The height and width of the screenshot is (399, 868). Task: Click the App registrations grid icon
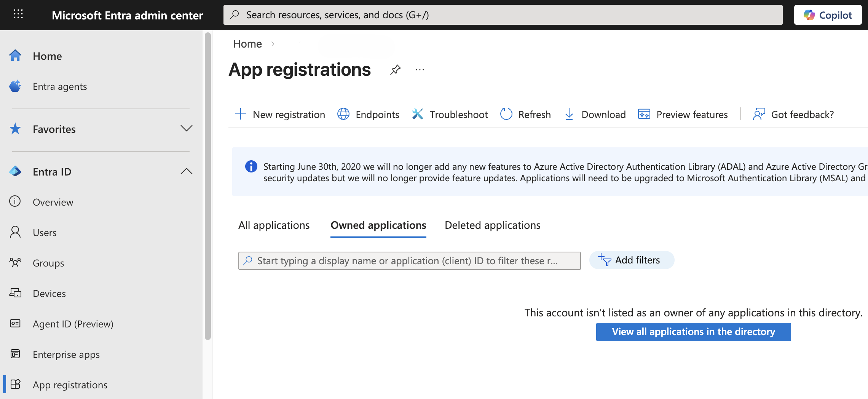(x=15, y=384)
